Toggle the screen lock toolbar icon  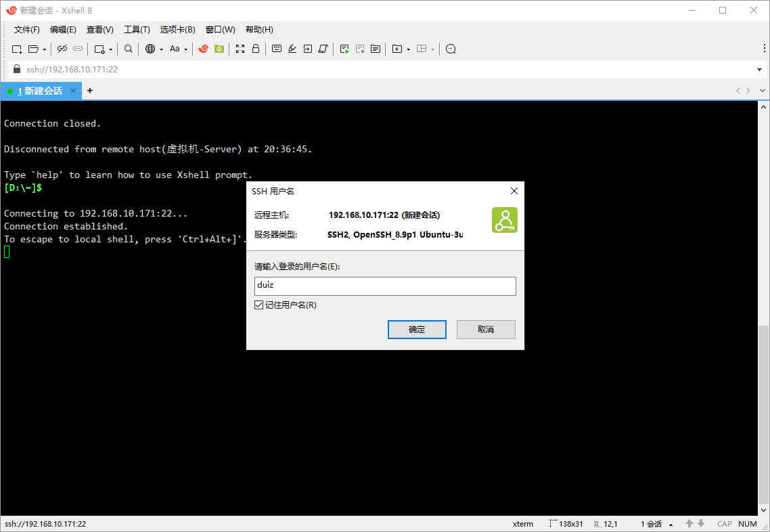tap(254, 49)
